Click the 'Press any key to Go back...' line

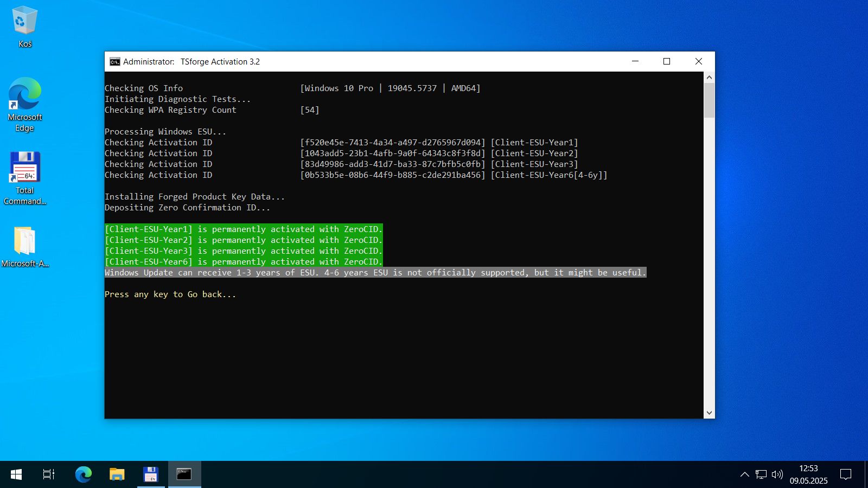tap(170, 294)
